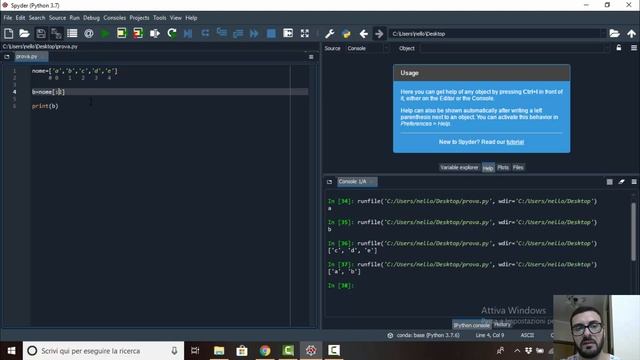The image size is (640, 360).
Task: Click the console vertical scrollbar
Action: [633, 231]
